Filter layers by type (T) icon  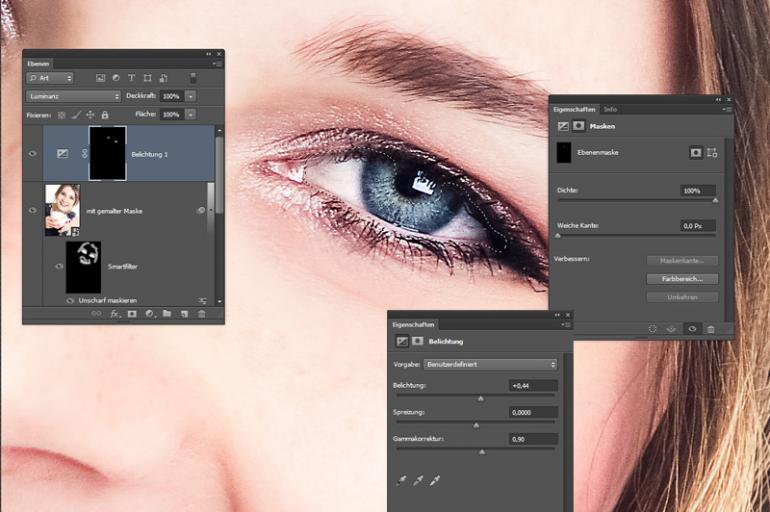tap(131, 78)
